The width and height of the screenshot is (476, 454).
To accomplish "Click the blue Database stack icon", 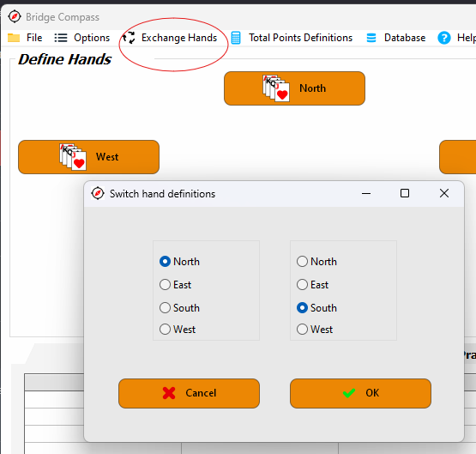I will [371, 38].
